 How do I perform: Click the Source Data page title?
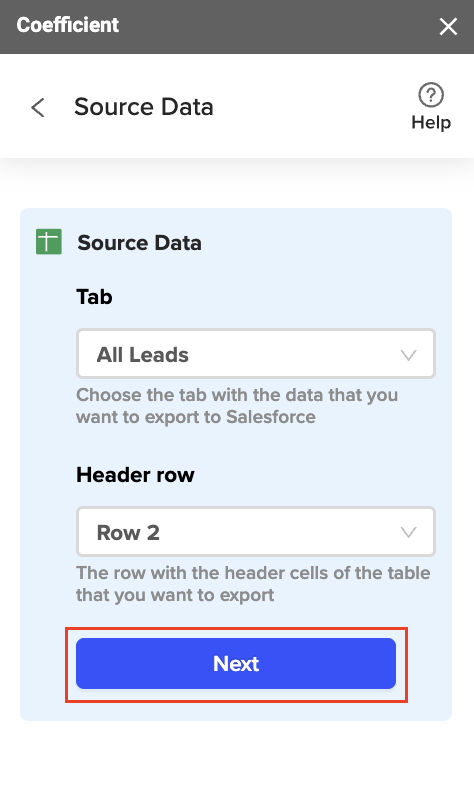[x=144, y=107]
